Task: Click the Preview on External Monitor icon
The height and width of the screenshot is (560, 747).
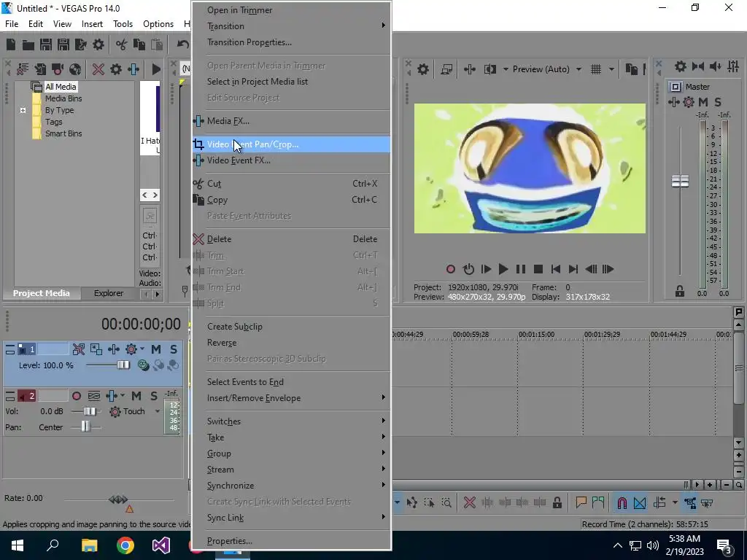Action: 446,69
